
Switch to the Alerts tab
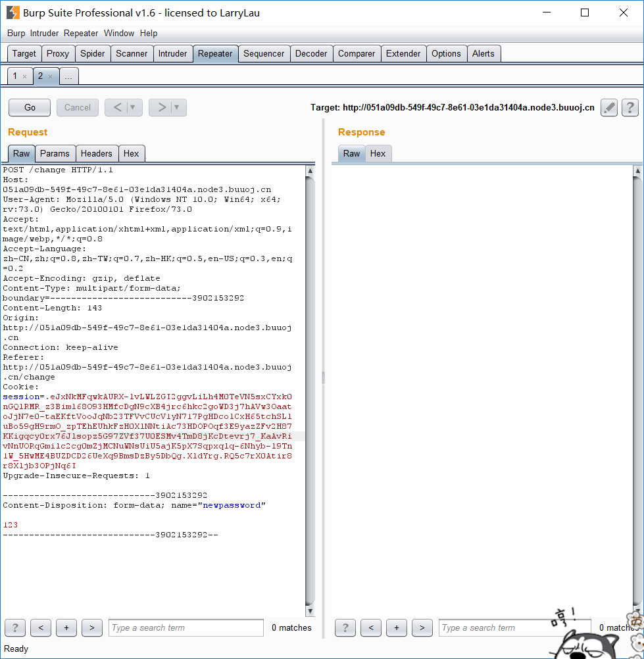click(483, 54)
